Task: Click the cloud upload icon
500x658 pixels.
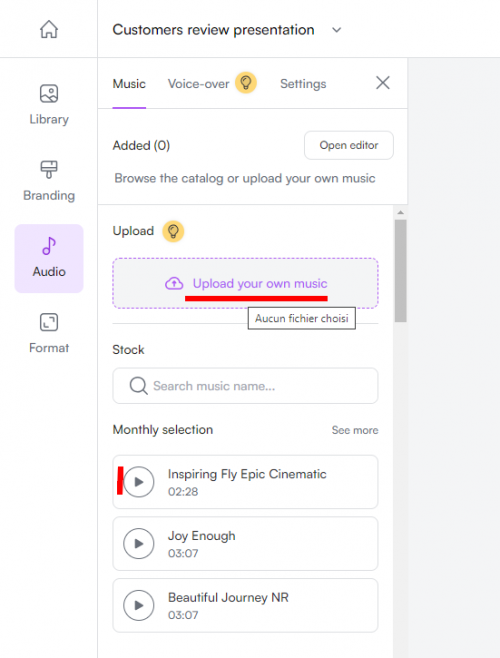Action: point(174,284)
